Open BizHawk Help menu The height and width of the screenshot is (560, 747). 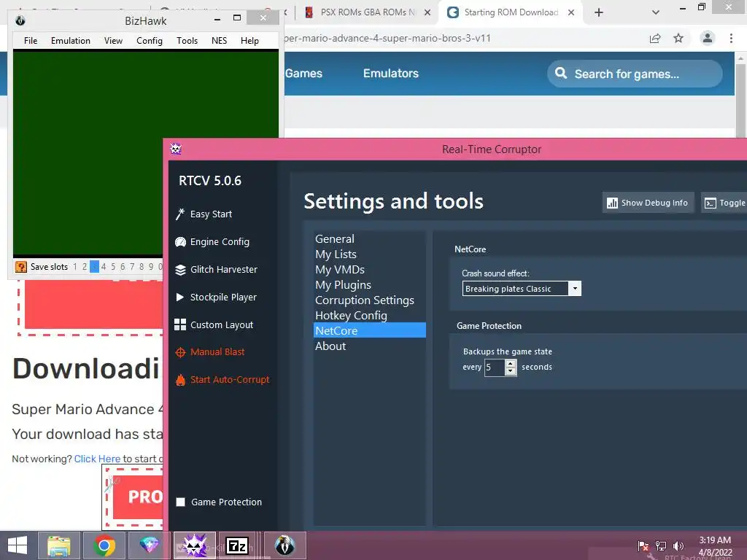(x=249, y=41)
